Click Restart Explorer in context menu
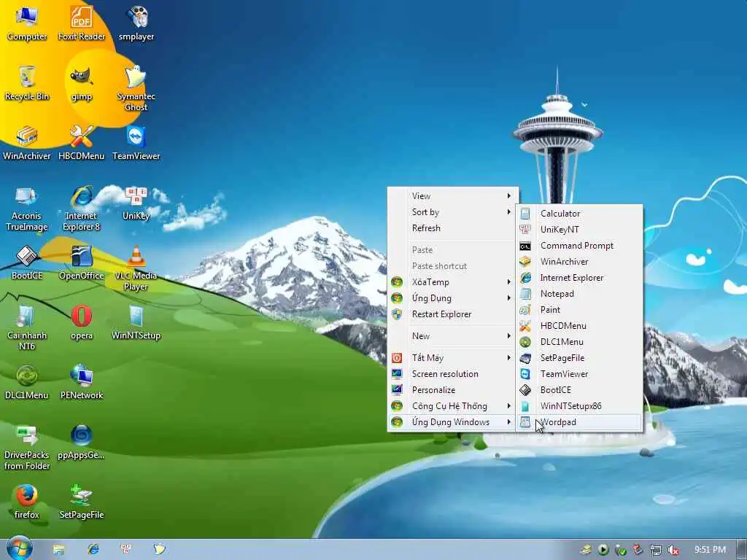The width and height of the screenshot is (747, 560). tap(452, 314)
